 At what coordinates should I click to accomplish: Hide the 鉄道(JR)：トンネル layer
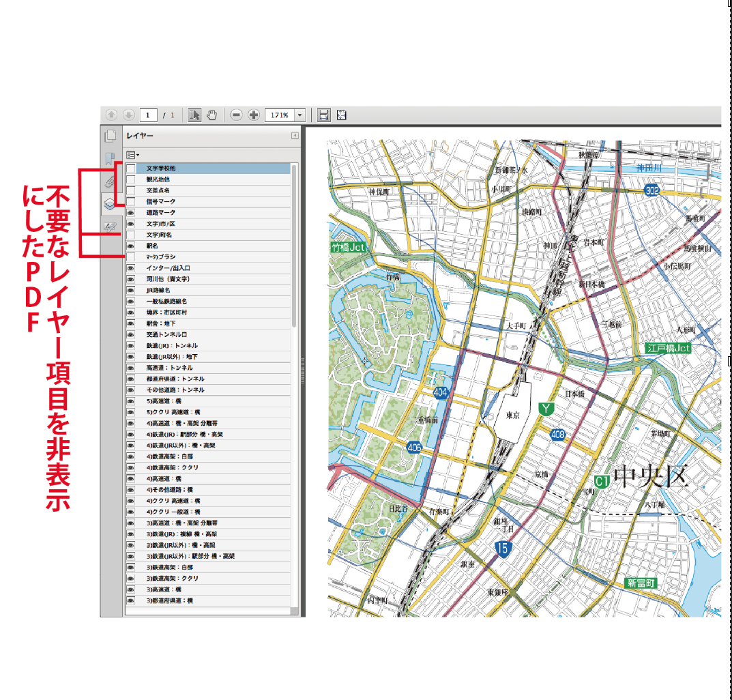click(x=131, y=345)
